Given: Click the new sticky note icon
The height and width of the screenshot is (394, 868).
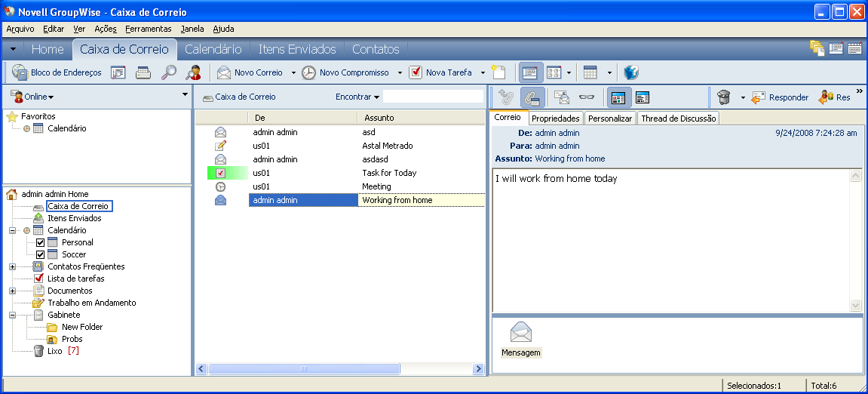Looking at the screenshot, I should coord(498,72).
